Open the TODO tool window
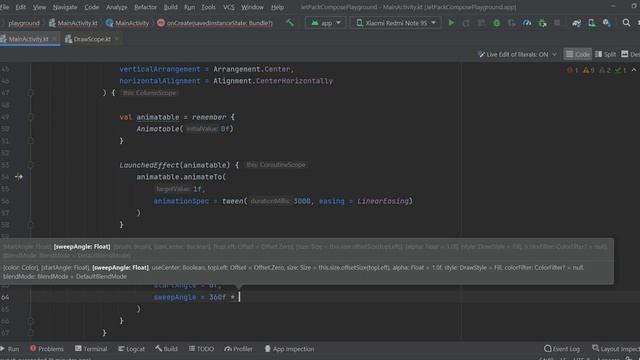 click(201, 349)
